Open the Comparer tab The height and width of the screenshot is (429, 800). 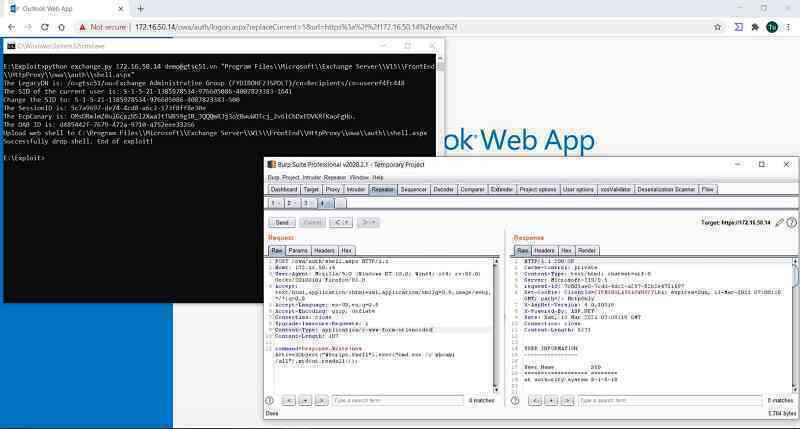click(x=472, y=189)
